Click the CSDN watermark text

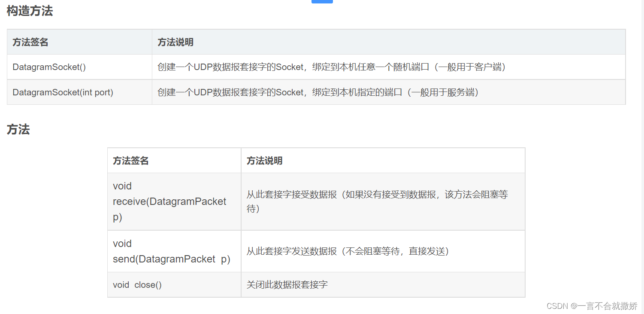[557, 306]
